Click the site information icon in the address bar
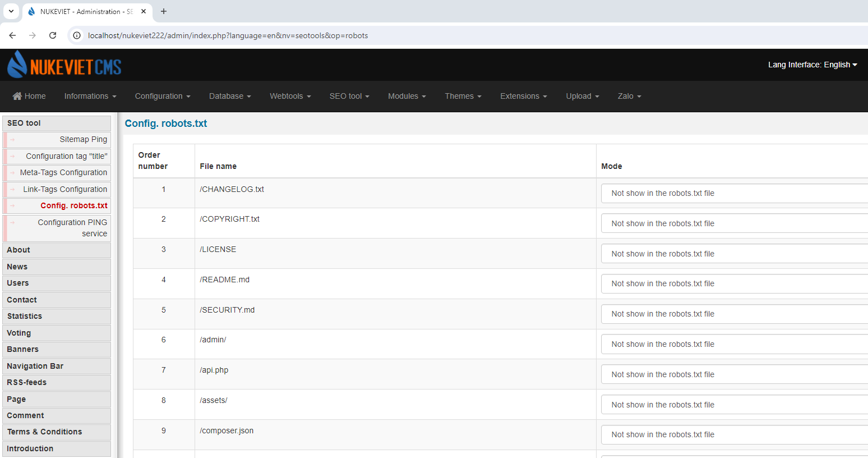Viewport: 868px width, 458px height. tap(77, 35)
